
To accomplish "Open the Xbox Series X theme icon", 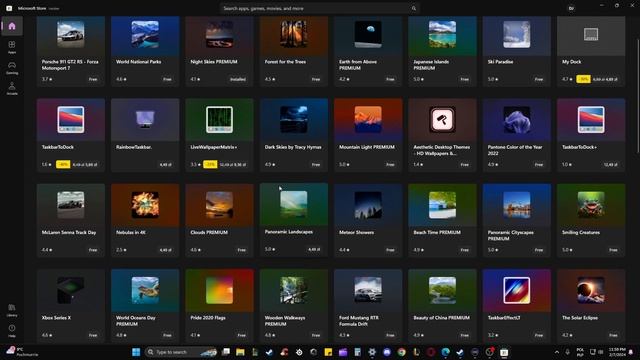I will click(x=71, y=290).
